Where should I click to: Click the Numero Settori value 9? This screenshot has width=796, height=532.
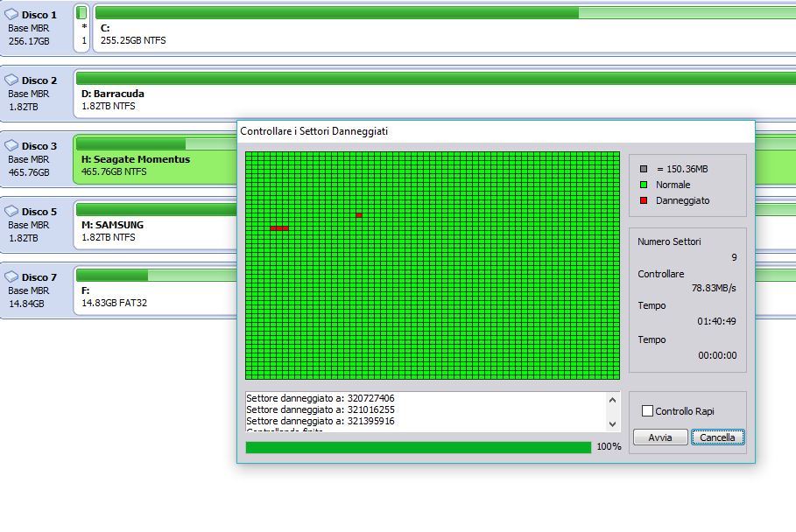click(x=734, y=257)
